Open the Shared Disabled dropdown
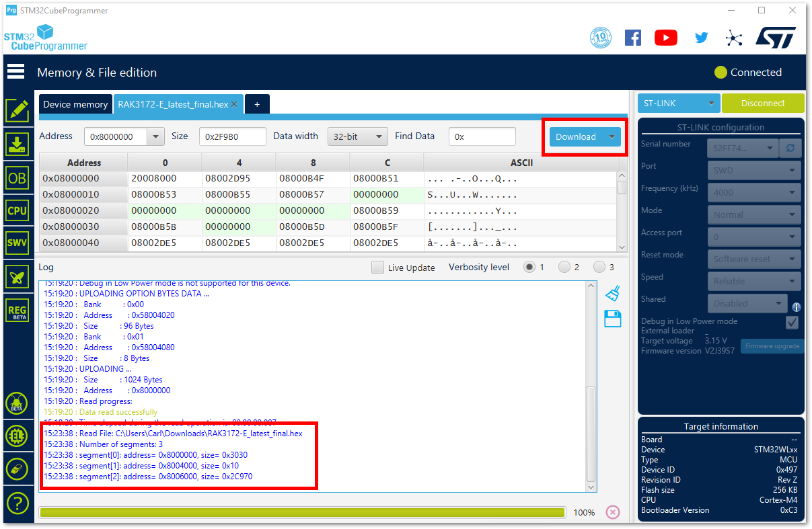This screenshot has width=812, height=529. click(x=747, y=303)
